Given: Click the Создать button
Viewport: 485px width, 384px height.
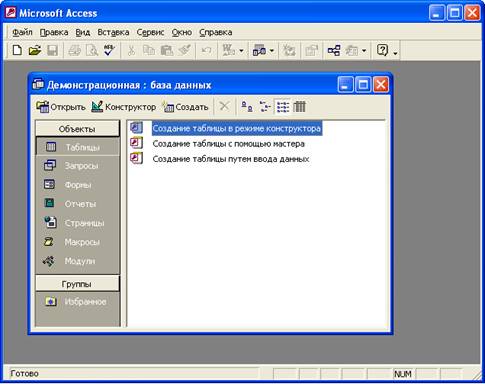Looking at the screenshot, I should 186,107.
